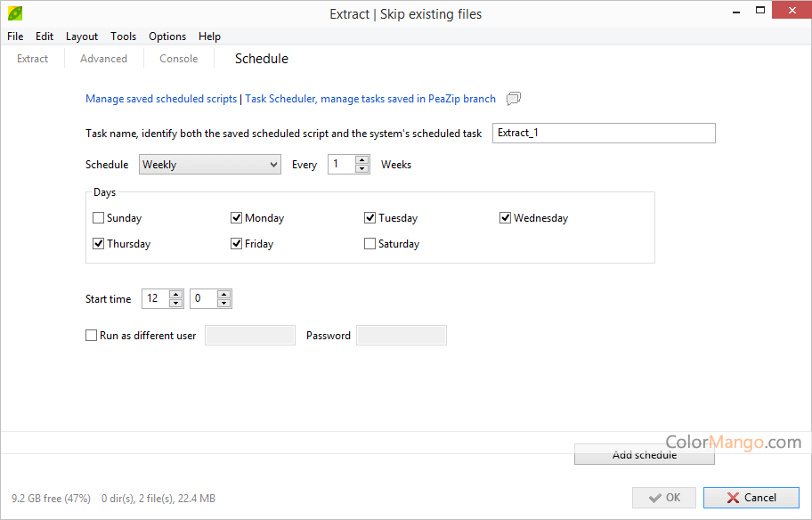This screenshot has height=520, width=812.
Task: Click the Add schedule button
Action: [645, 454]
